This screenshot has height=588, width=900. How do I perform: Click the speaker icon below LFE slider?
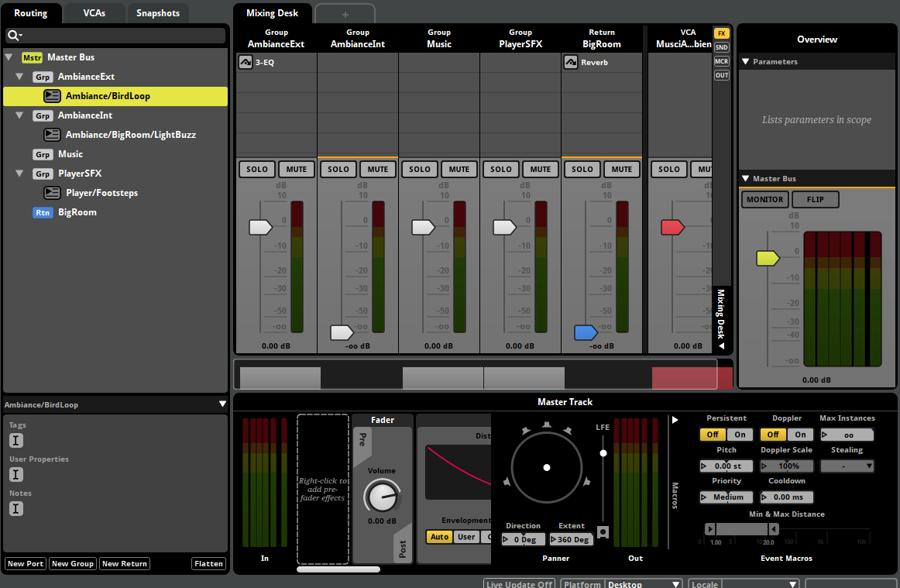click(x=603, y=532)
